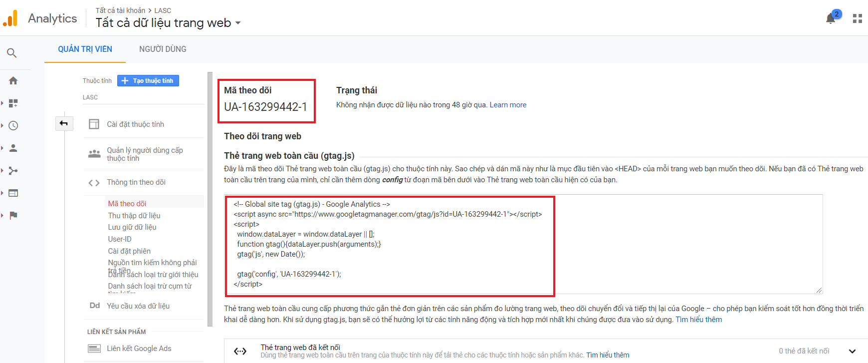Switch to the NGƯỜI DÙNG tab
Image resolution: width=868 pixels, height=363 pixels.
(163, 49)
